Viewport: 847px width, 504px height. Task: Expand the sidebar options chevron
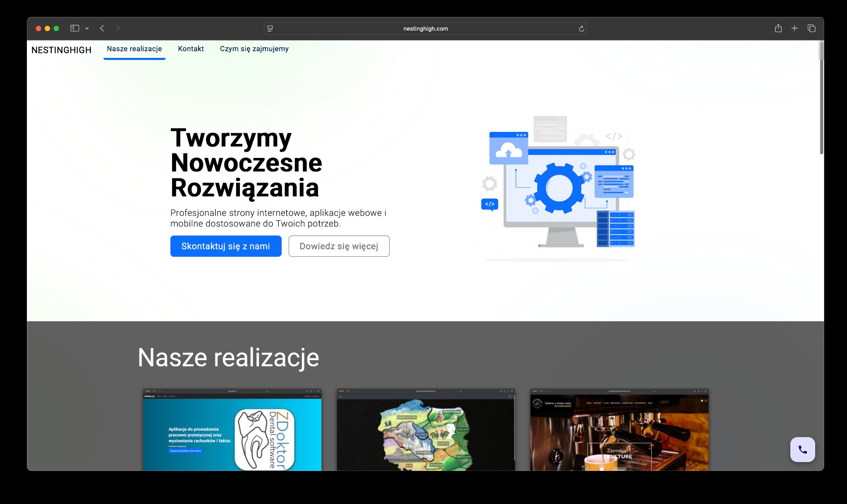(x=87, y=28)
